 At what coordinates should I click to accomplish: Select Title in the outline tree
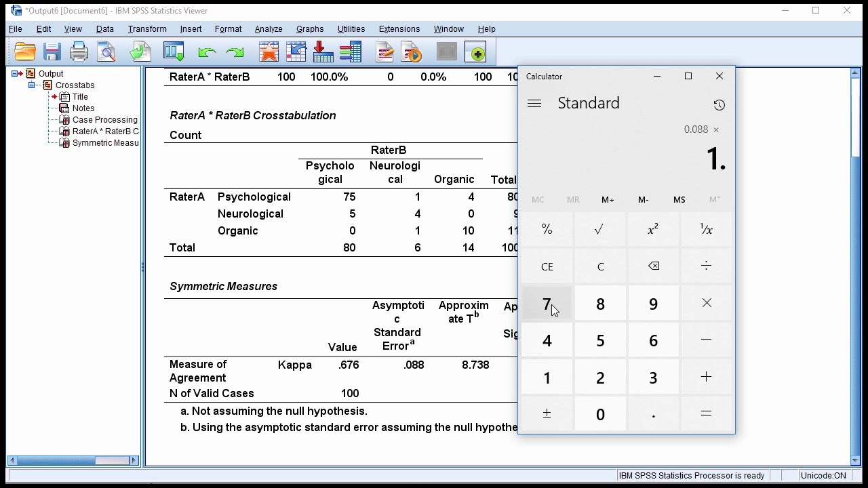[x=80, y=97]
